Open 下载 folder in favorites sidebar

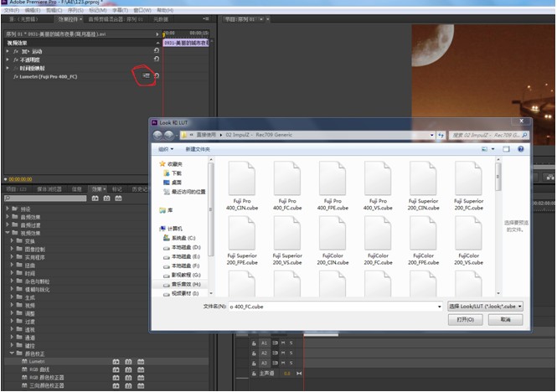click(173, 173)
